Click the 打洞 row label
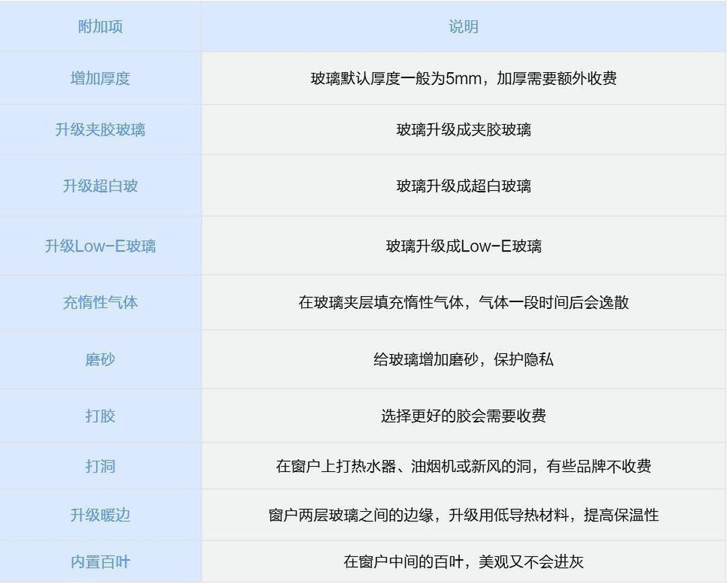The image size is (728, 584). 100,466
